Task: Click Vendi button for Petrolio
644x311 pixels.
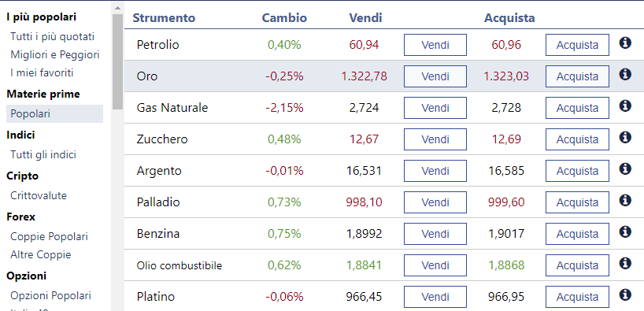Action: (x=435, y=45)
